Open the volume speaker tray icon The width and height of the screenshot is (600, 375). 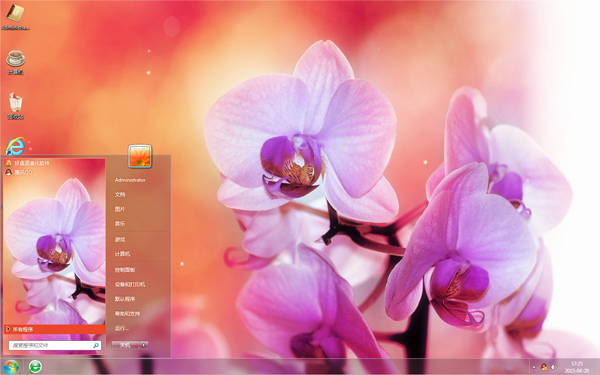[x=553, y=367]
